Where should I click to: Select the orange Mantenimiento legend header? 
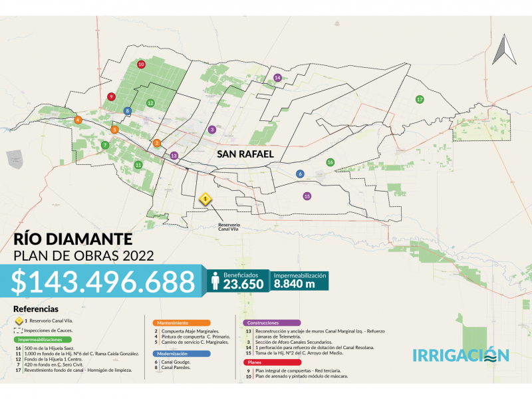172,323
